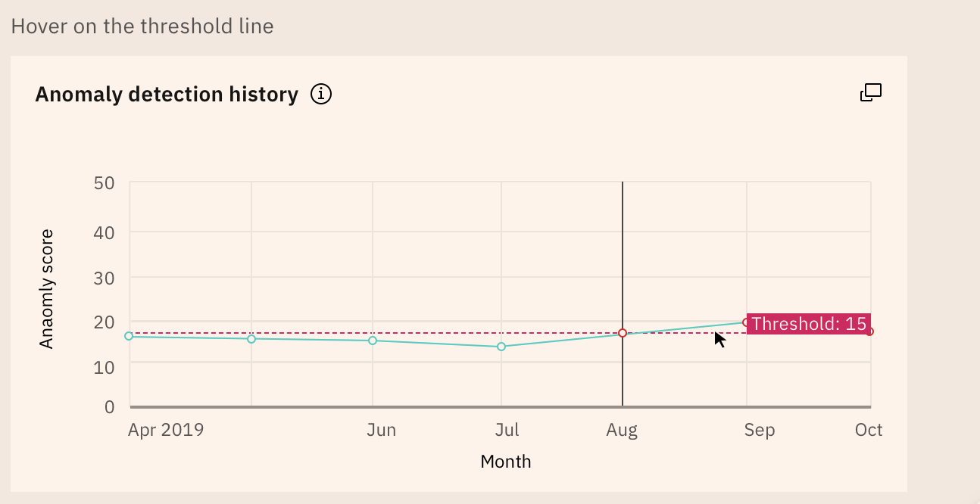Click the Anomaly detection history title
Viewport: 980px width, 504px height.
[x=167, y=94]
